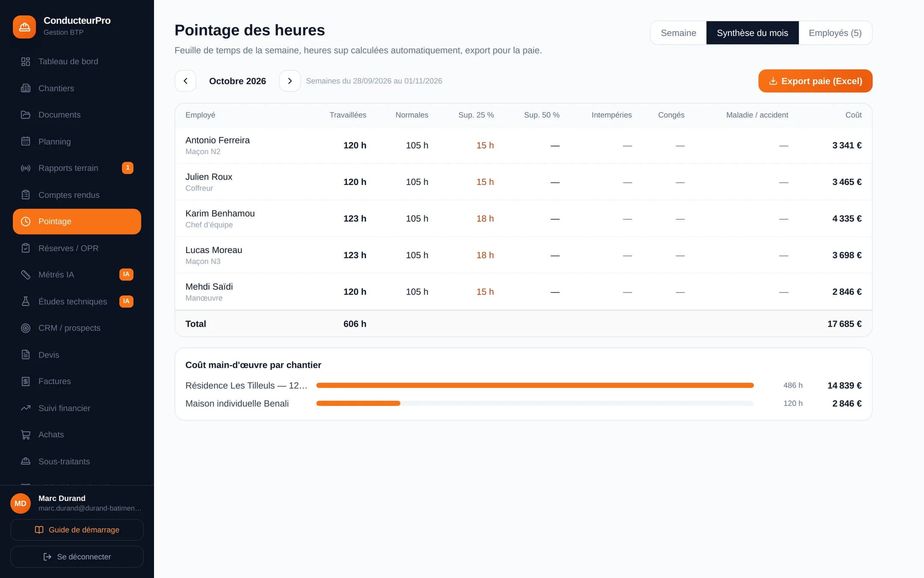Open Réserves / OPR checklist icon
The height and width of the screenshot is (578, 924).
pyautogui.click(x=26, y=248)
